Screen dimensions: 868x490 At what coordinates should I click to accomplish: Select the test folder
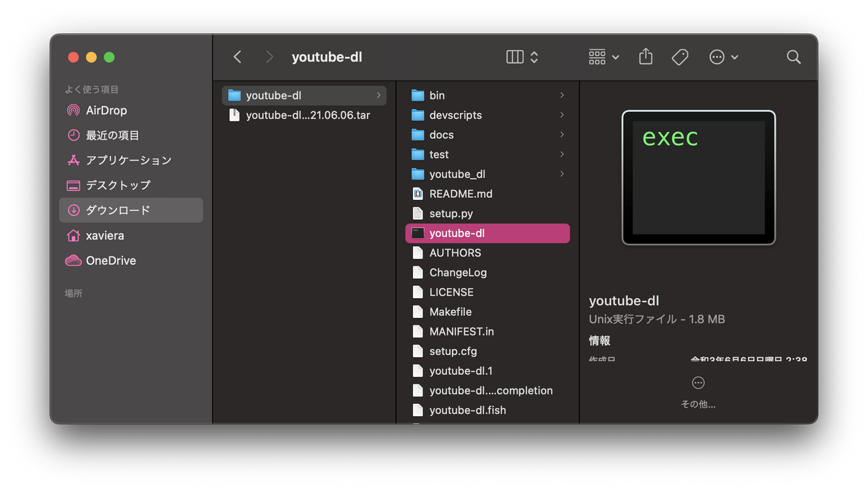coord(488,155)
